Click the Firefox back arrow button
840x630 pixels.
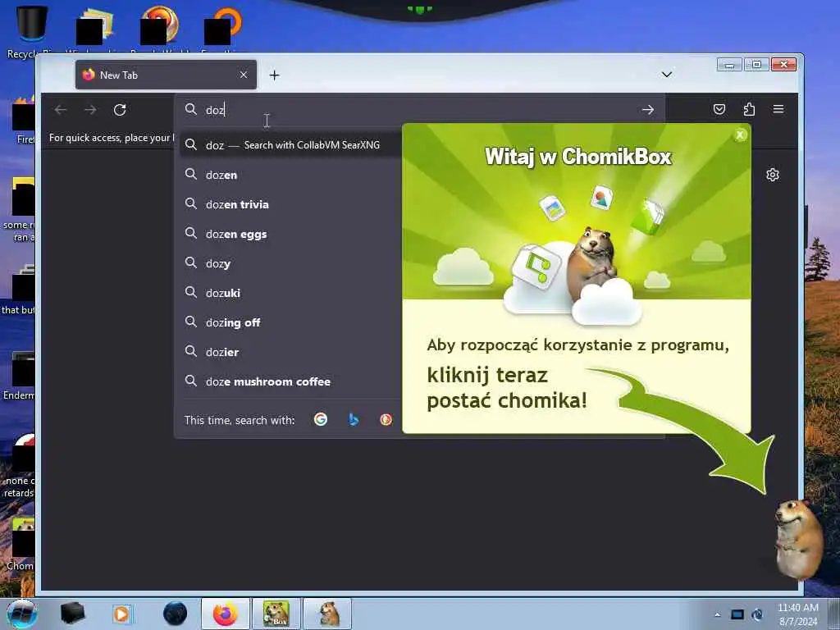[61, 110]
